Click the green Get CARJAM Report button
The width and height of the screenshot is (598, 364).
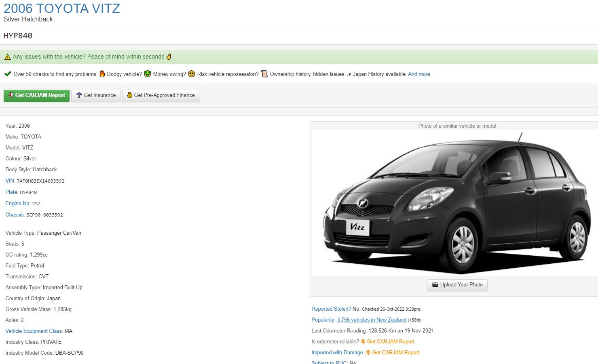pos(36,95)
